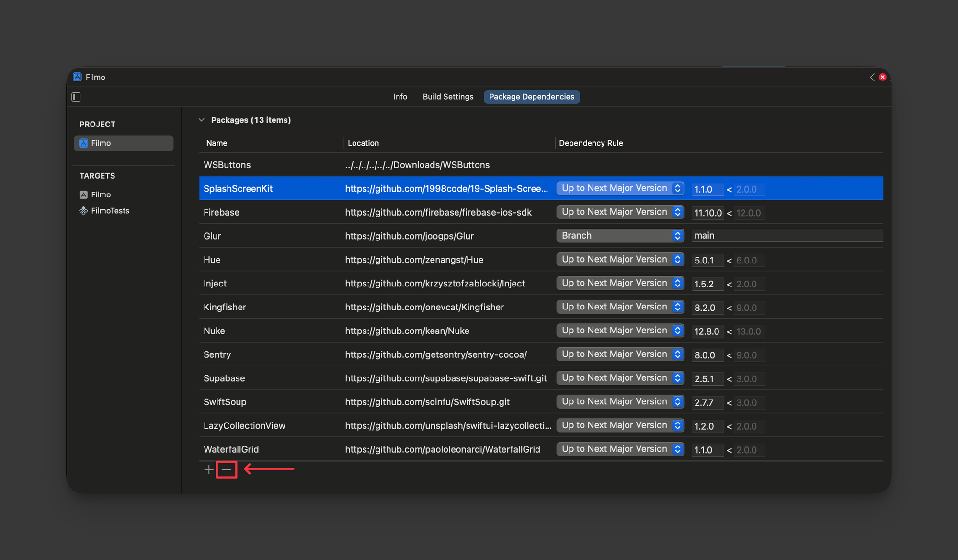Image resolution: width=958 pixels, height=560 pixels.
Task: Switch to the Info tab
Action: (400, 97)
